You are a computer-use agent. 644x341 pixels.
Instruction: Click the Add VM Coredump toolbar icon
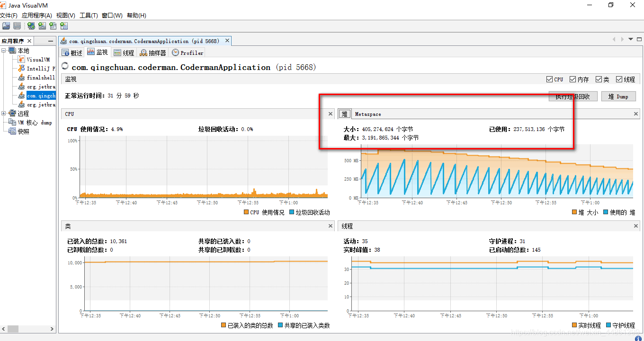[53, 26]
